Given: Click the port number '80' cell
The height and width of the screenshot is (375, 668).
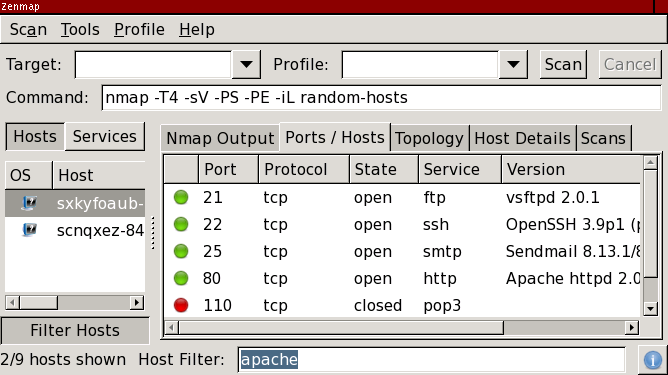Looking at the screenshot, I should (x=212, y=278).
